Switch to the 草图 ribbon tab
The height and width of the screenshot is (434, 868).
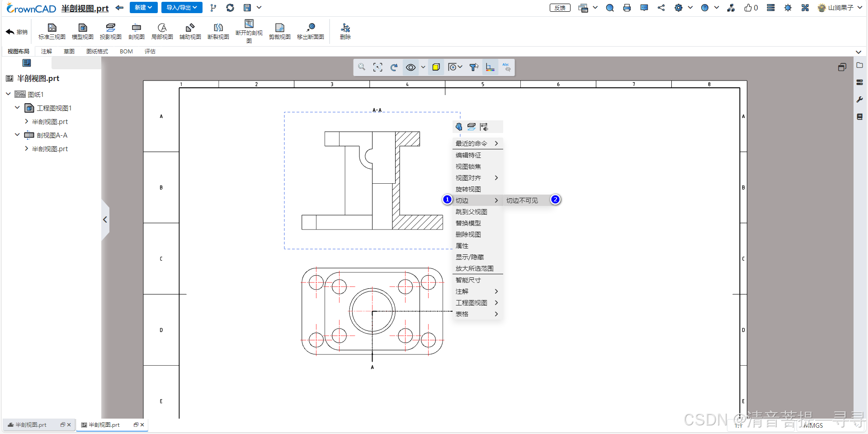point(69,52)
